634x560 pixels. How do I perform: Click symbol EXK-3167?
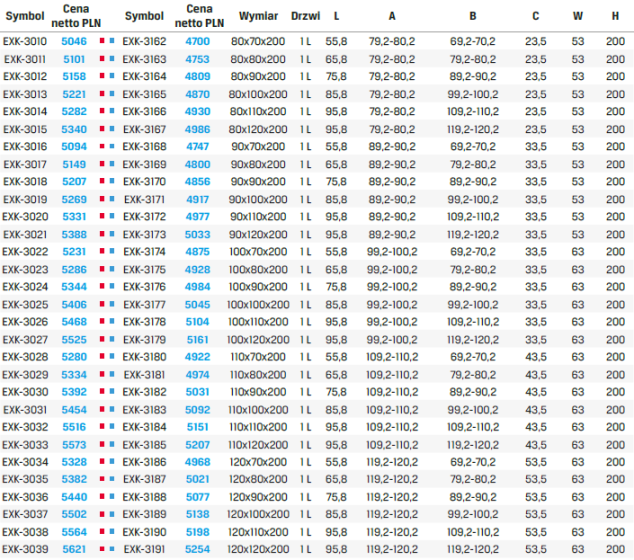[x=144, y=129]
